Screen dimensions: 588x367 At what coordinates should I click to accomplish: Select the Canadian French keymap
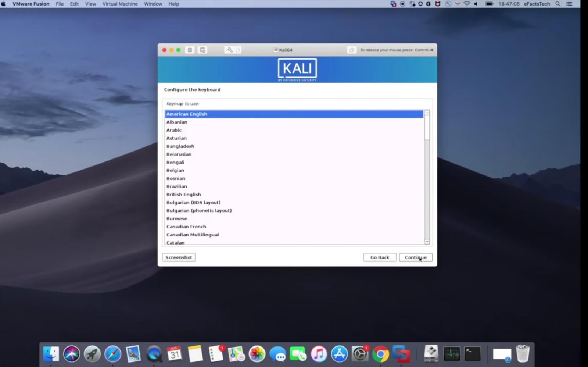point(294,227)
